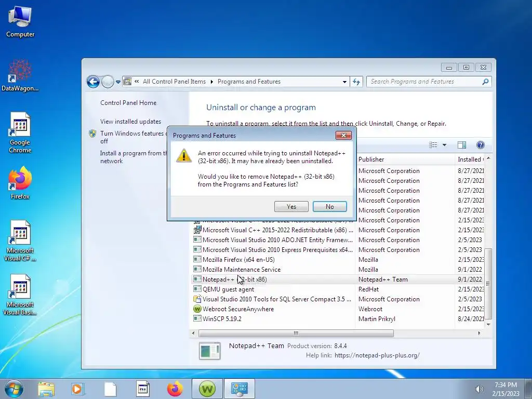
Task: Click the horizontal scrollbar right arrow
Action: (x=479, y=333)
